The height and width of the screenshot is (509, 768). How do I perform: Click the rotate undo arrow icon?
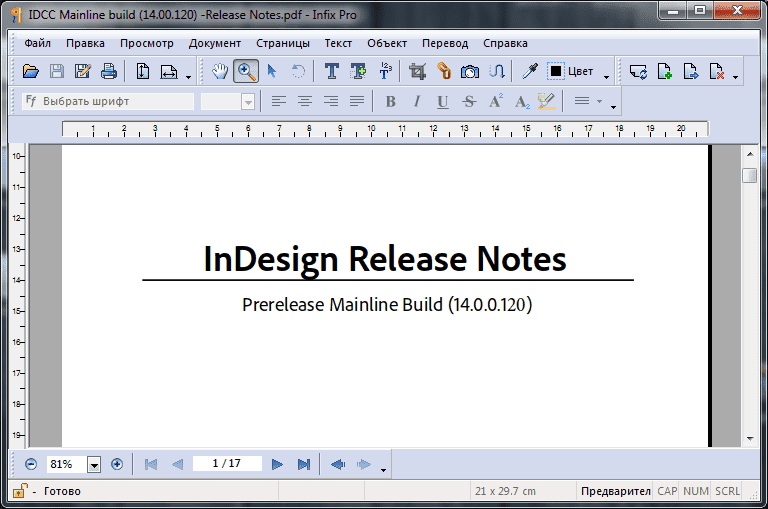click(x=298, y=72)
